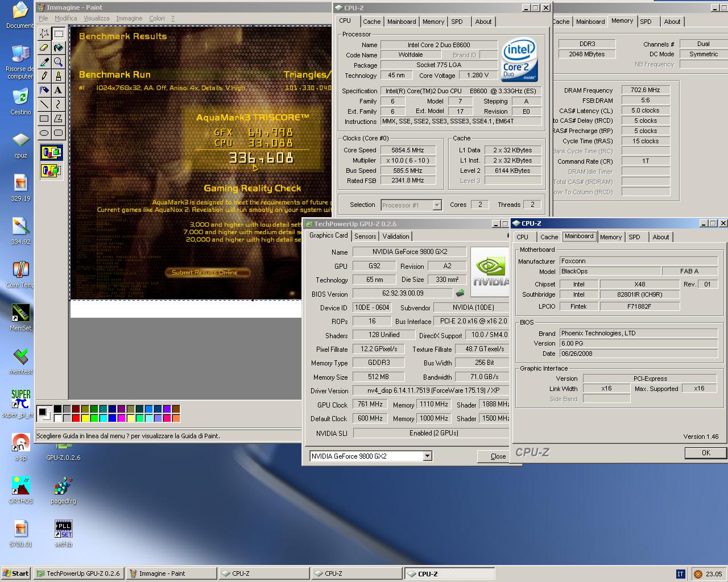Switch to TechPowerUp GPU-Z from the taskbar
Viewport: 728px width, 582px height.
pos(78,573)
